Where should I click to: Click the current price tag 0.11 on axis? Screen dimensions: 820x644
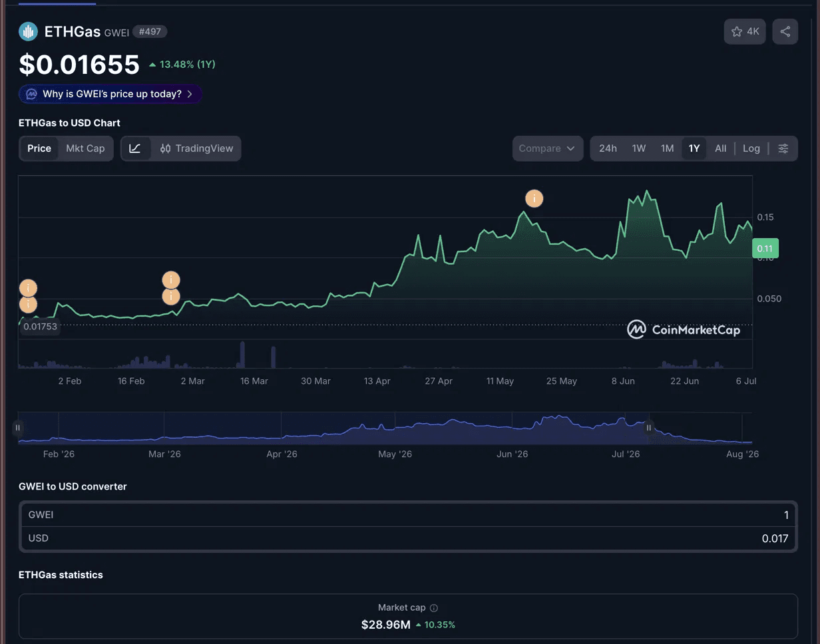pyautogui.click(x=765, y=249)
